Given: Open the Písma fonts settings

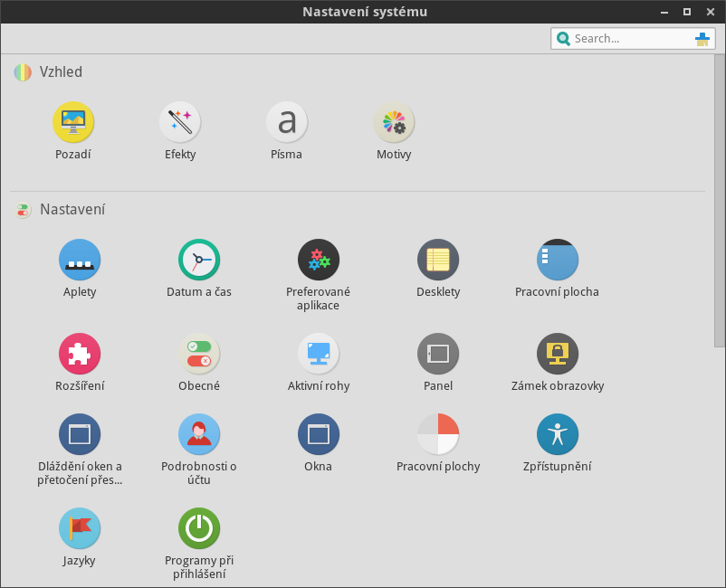Looking at the screenshot, I should pos(286,122).
